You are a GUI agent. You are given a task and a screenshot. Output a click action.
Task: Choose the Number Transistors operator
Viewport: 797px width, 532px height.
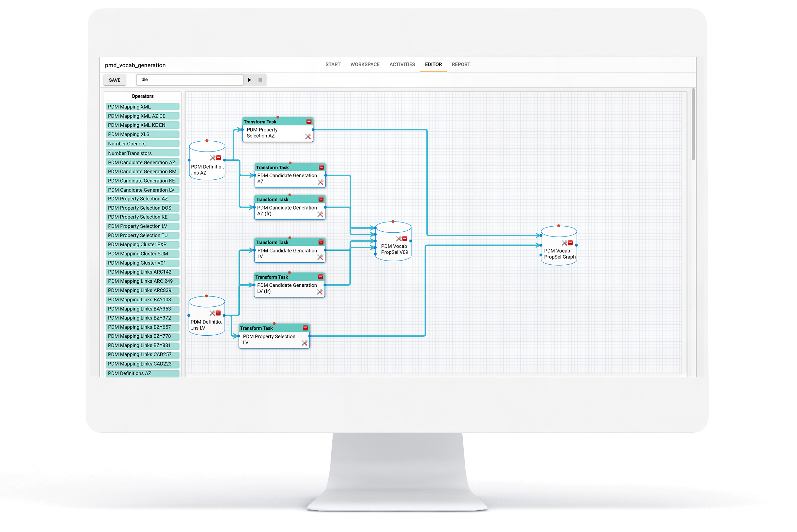(x=142, y=153)
